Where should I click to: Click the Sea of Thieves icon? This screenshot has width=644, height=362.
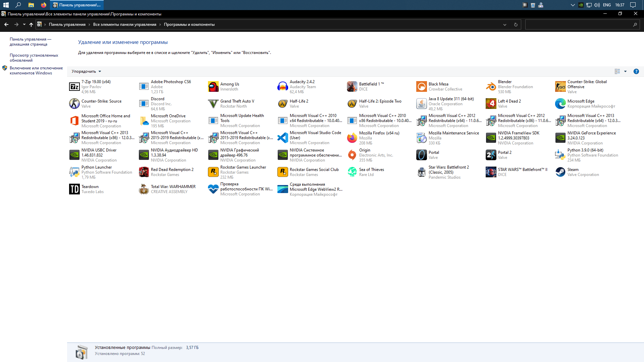coord(352,172)
